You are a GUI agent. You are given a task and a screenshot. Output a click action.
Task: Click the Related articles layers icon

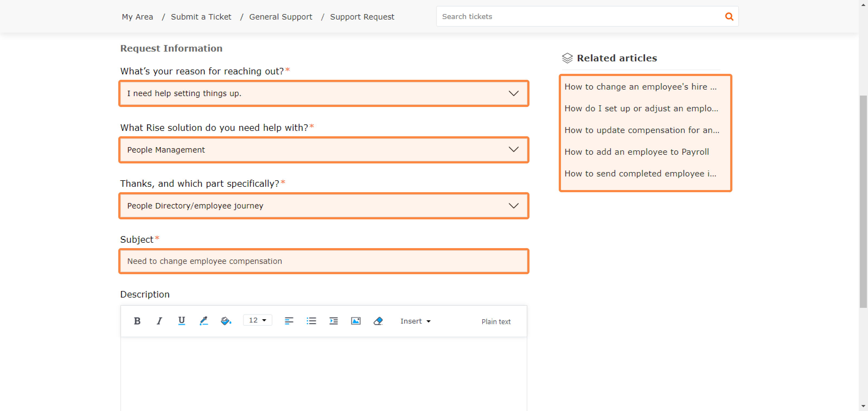(x=567, y=58)
